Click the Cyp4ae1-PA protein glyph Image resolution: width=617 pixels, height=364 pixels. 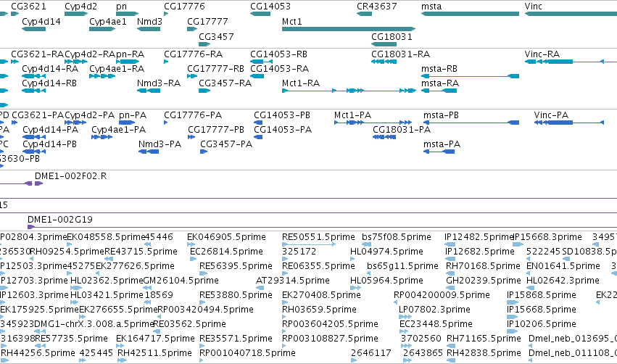(102, 137)
